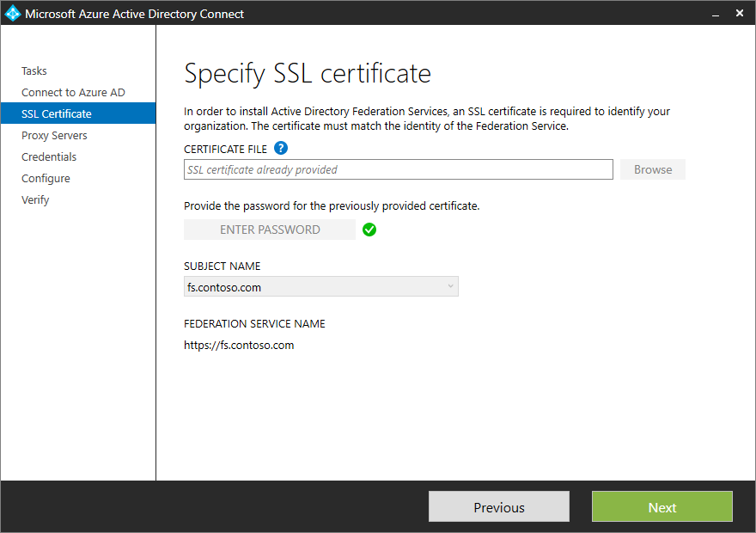This screenshot has width=756, height=533.
Task: Open the Credentials step in sidebar
Action: 49,156
